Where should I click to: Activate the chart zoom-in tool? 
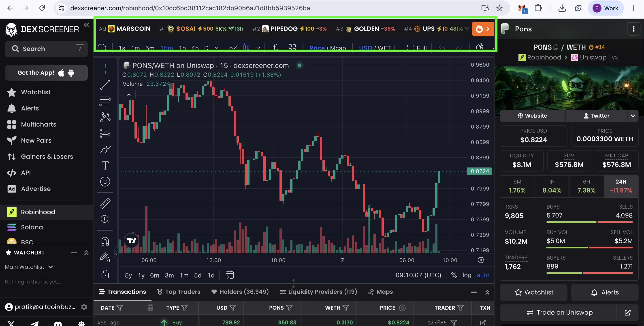coord(105,219)
